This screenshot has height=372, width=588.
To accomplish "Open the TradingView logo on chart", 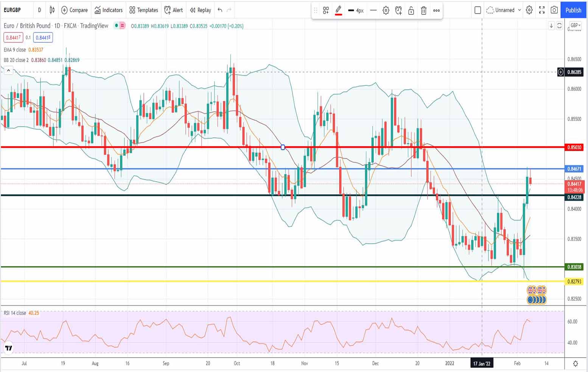I will pos(8,348).
